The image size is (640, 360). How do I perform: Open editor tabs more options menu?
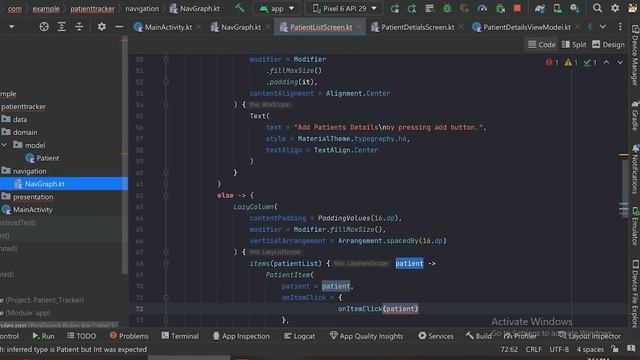coord(620,27)
